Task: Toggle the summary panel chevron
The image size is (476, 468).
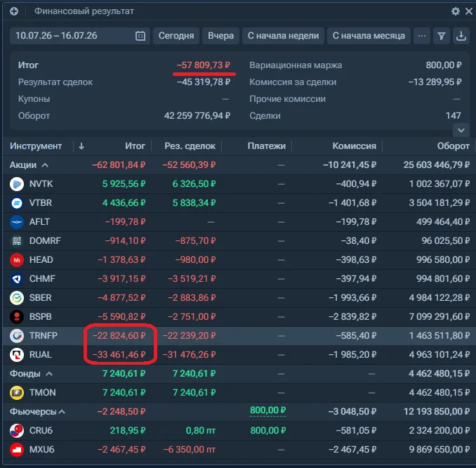Action: tap(461, 131)
